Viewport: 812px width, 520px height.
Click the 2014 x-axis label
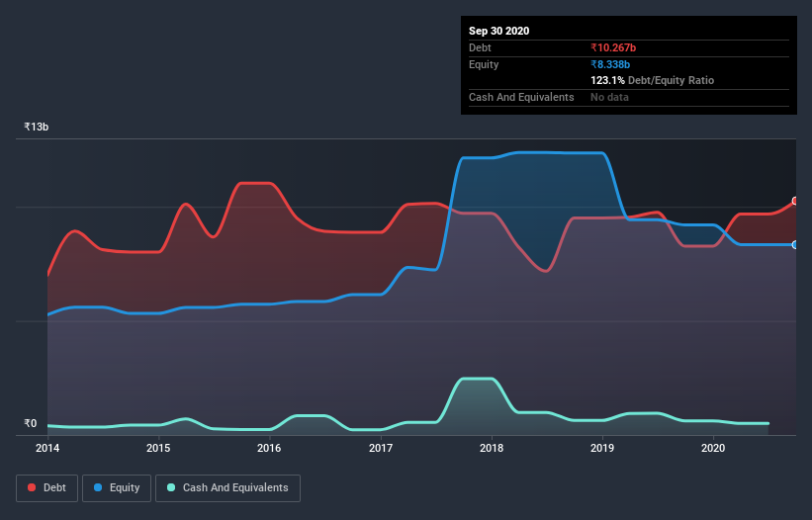point(47,448)
